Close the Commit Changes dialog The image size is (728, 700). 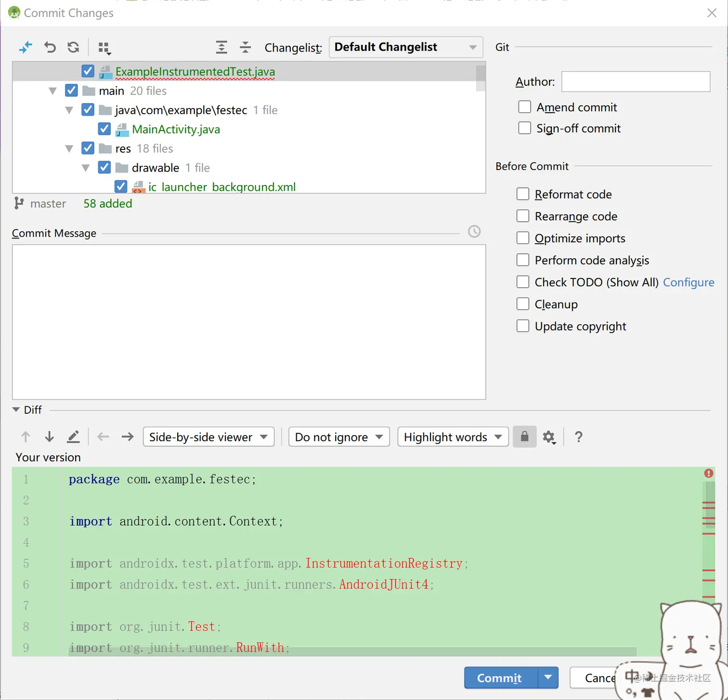[x=712, y=13]
